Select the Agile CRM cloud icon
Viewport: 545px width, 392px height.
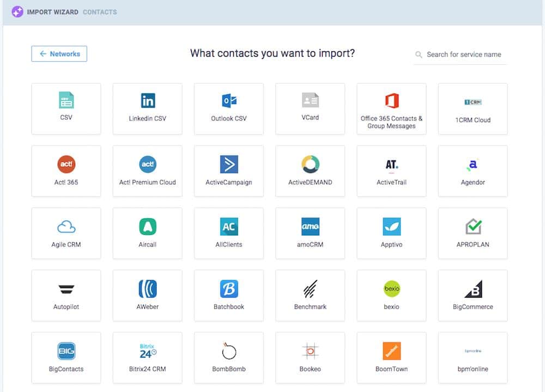pos(66,227)
